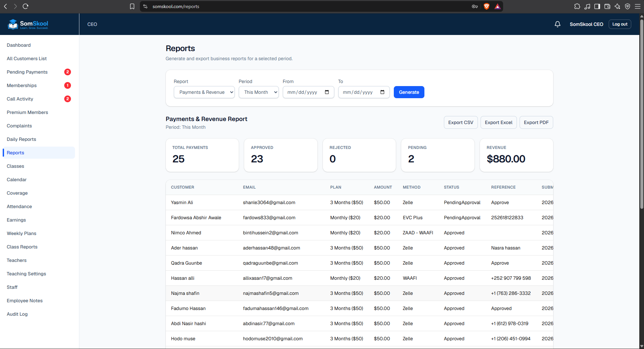Log out of SomSkool CEO account
The image size is (644, 349).
pyautogui.click(x=620, y=24)
